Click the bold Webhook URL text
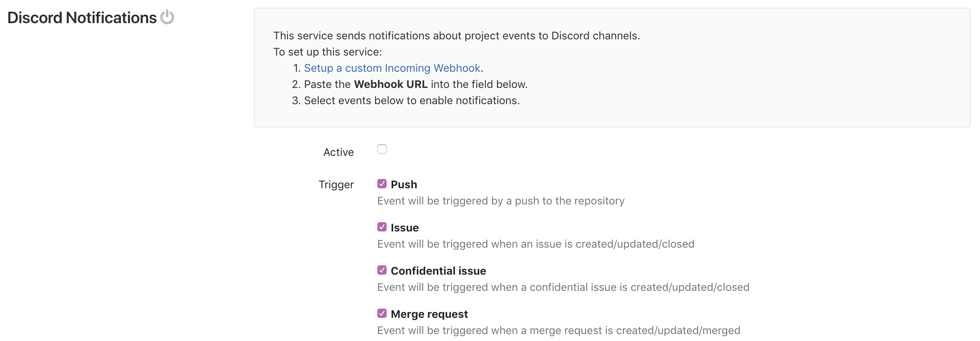The height and width of the screenshot is (341, 980). pyautogui.click(x=391, y=84)
